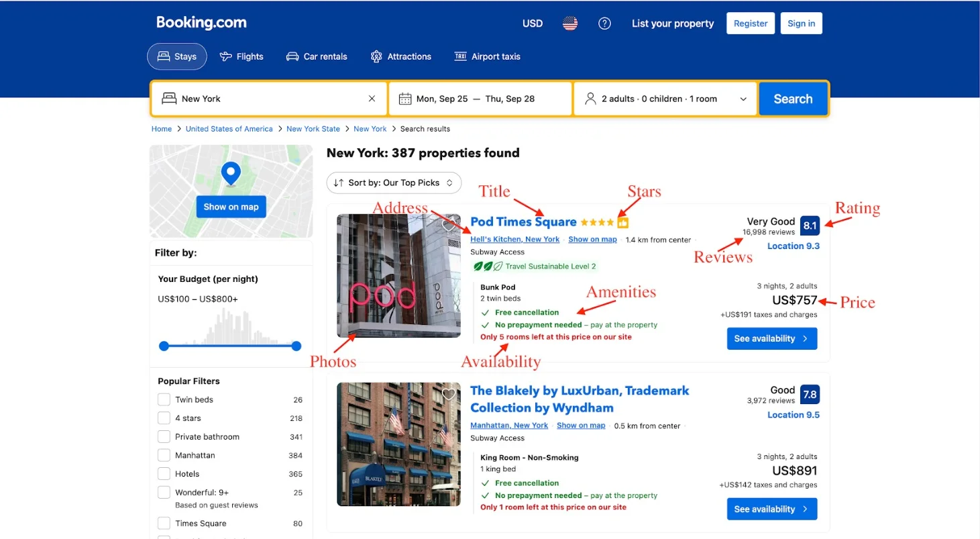This screenshot has width=980, height=539.
Task: Go to the Attractions tab
Action: [400, 56]
